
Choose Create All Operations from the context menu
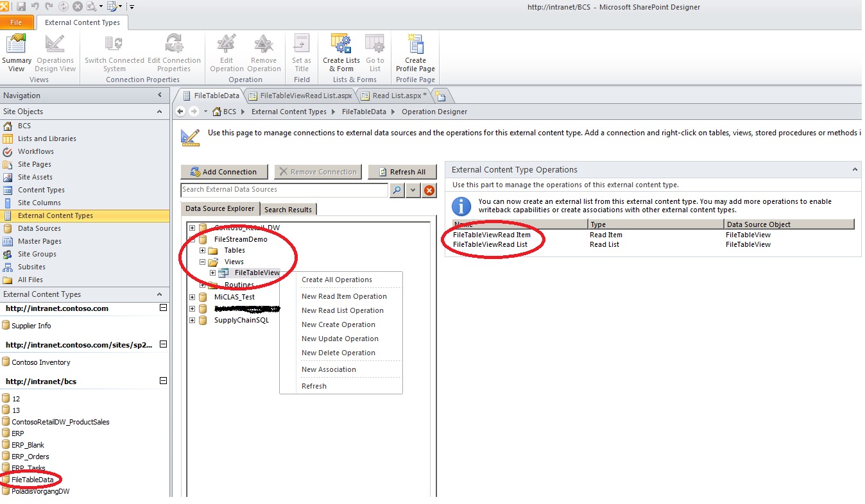(x=337, y=280)
